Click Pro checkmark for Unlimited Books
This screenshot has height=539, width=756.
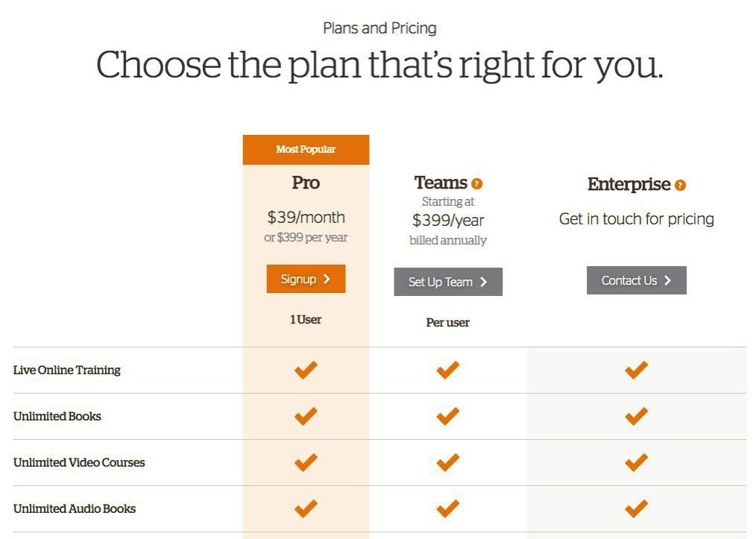[x=306, y=416]
